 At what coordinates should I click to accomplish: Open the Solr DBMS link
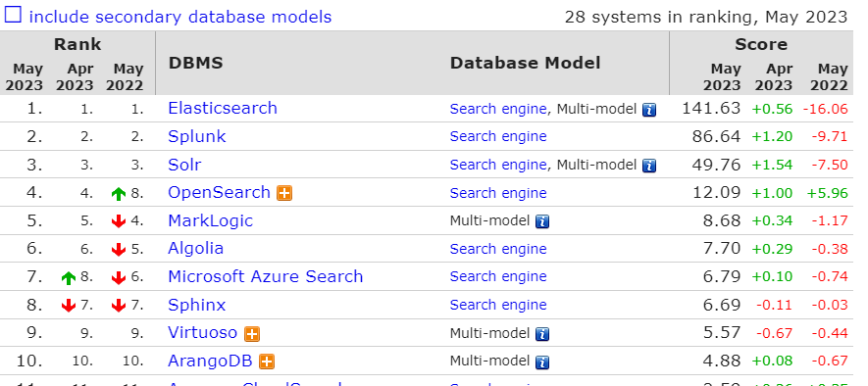pyautogui.click(x=184, y=165)
